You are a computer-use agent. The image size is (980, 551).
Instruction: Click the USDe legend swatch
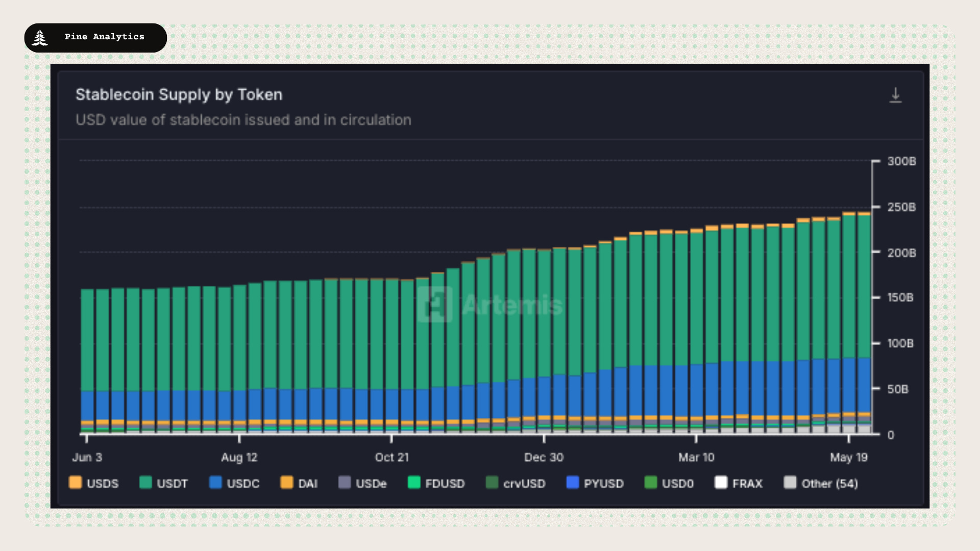coord(345,483)
